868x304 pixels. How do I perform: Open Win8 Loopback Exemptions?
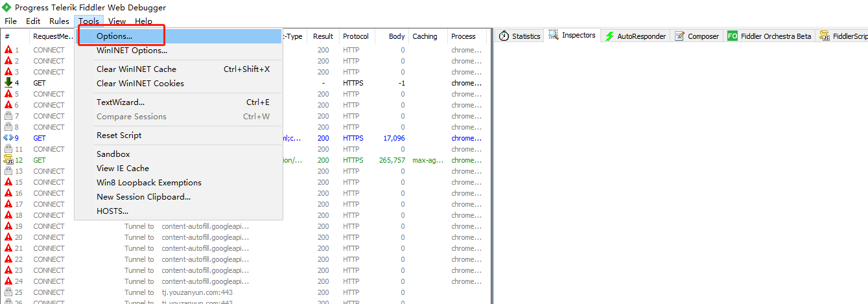click(178, 183)
